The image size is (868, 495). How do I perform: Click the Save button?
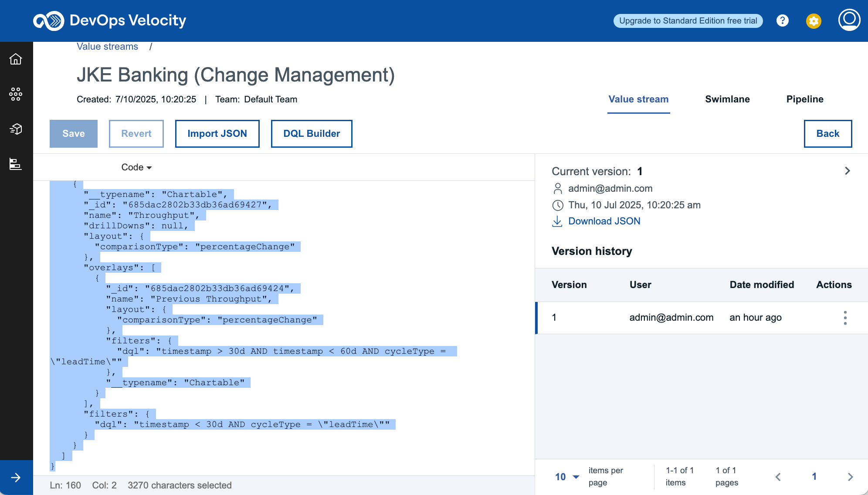tap(74, 134)
